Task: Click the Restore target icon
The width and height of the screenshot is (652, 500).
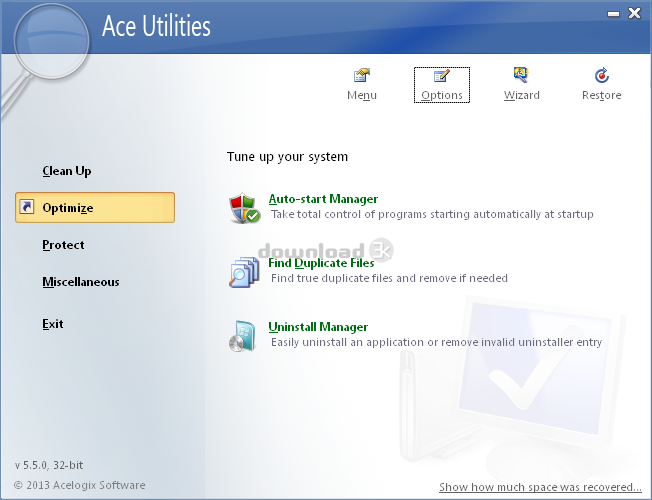Action: tap(602, 76)
